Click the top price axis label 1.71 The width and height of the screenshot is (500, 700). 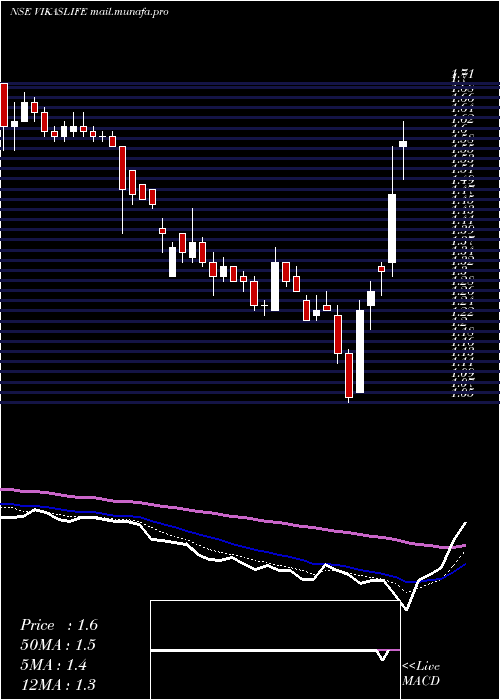point(463,74)
